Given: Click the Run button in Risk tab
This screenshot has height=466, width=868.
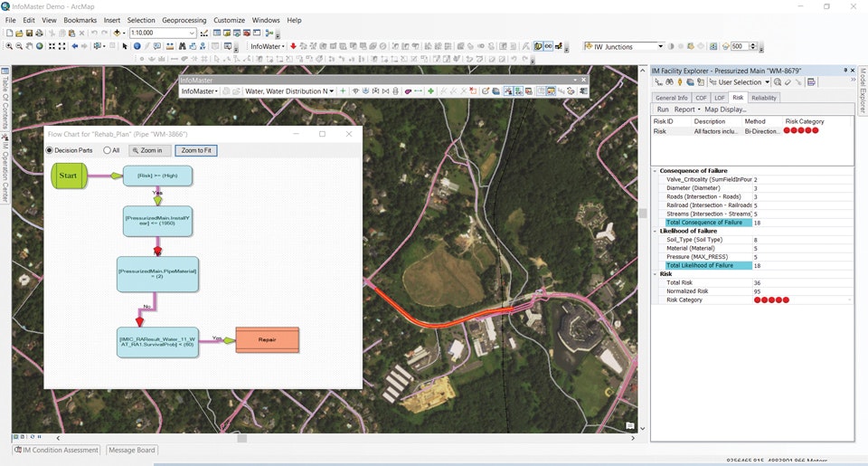Looking at the screenshot, I should click(663, 109).
